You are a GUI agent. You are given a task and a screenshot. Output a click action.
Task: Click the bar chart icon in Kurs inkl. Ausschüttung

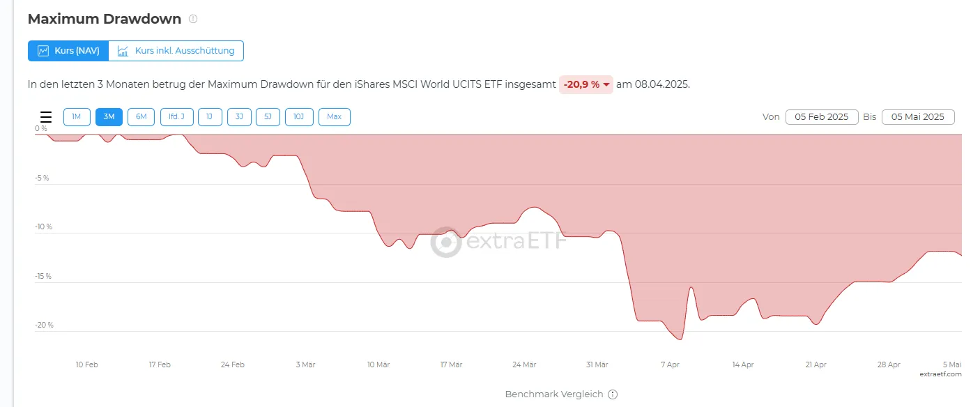[x=123, y=51]
